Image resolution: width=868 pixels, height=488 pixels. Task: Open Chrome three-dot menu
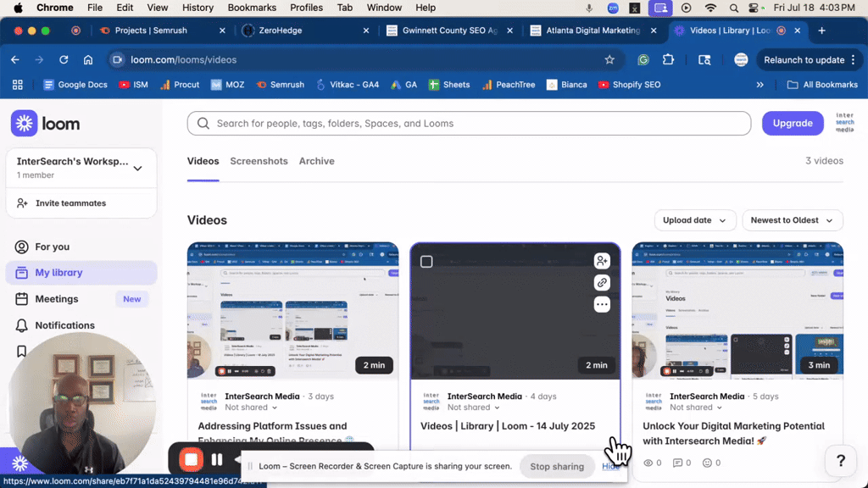pyautogui.click(x=854, y=60)
